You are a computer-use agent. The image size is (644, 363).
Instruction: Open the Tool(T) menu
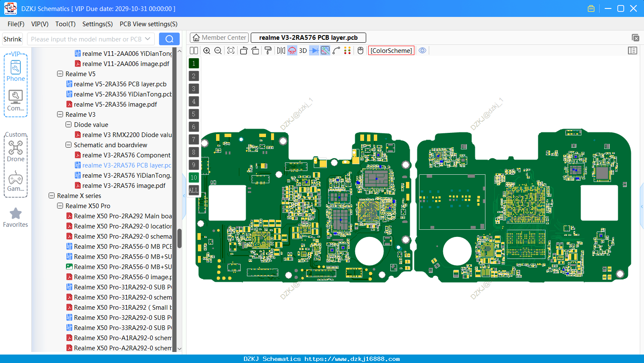tap(66, 24)
